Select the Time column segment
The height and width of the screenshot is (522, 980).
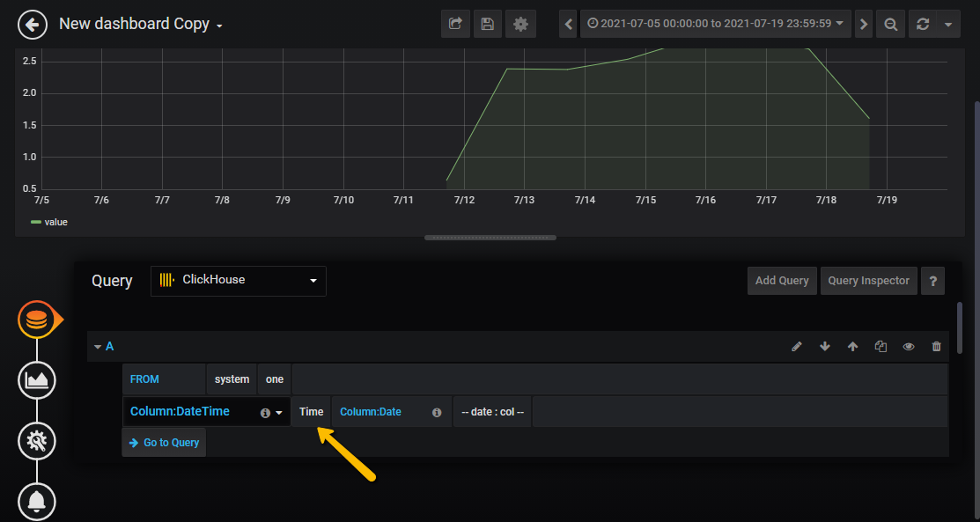(311, 412)
